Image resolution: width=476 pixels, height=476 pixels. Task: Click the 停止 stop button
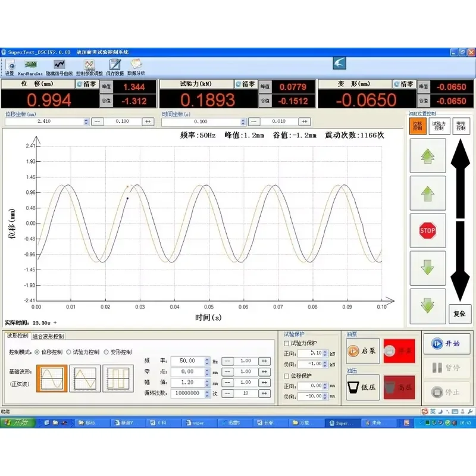[x=447, y=392]
